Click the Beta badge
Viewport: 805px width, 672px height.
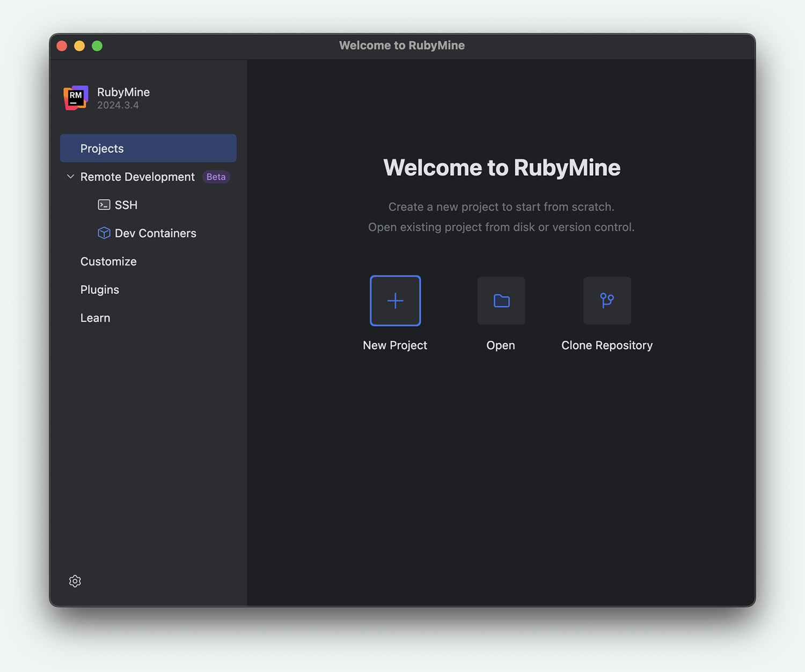[216, 177]
